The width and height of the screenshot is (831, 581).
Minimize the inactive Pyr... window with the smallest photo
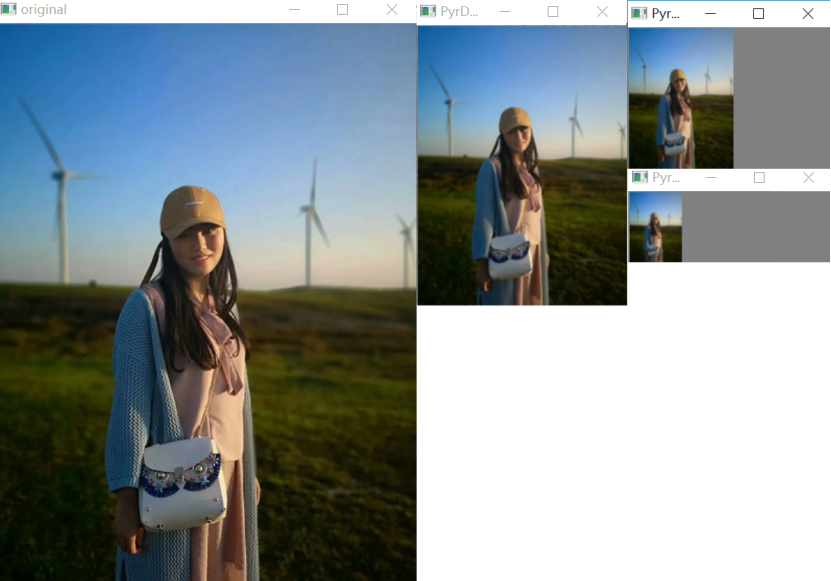click(711, 177)
